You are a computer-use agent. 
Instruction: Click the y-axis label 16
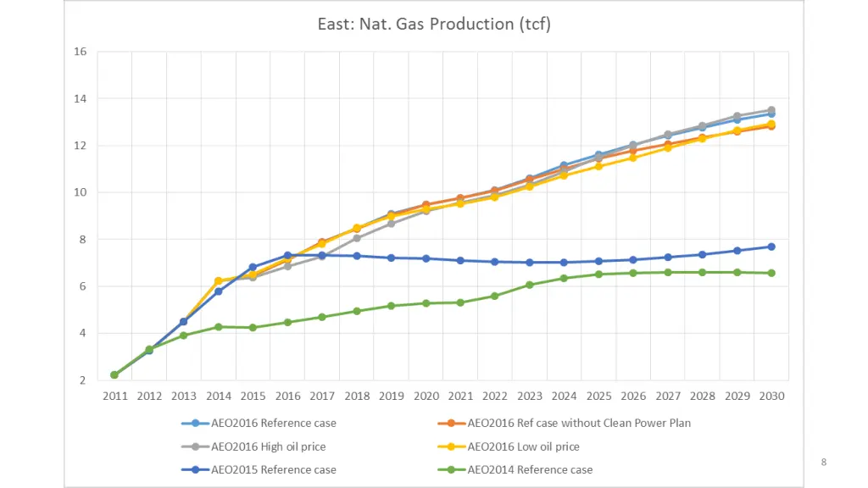pos(81,52)
